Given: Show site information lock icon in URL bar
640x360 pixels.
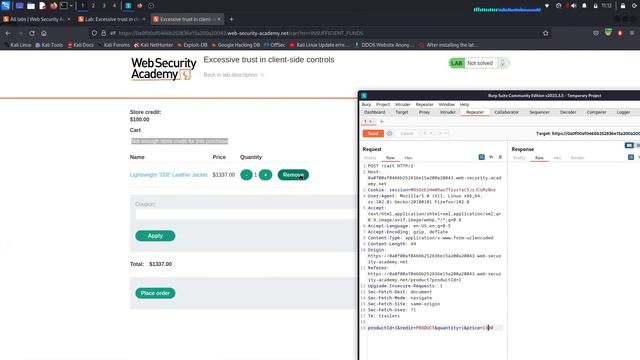Looking at the screenshot, I should click(x=103, y=33).
